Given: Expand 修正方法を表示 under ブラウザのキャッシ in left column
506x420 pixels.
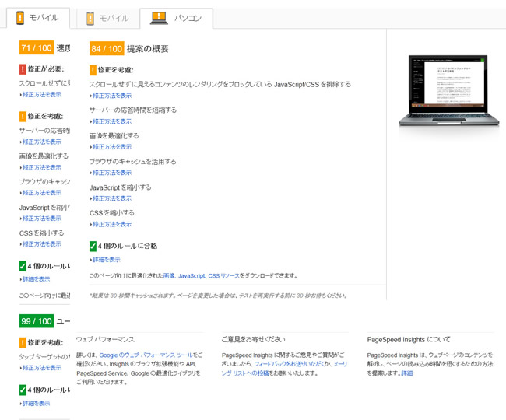Looking at the screenshot, I should [40, 193].
